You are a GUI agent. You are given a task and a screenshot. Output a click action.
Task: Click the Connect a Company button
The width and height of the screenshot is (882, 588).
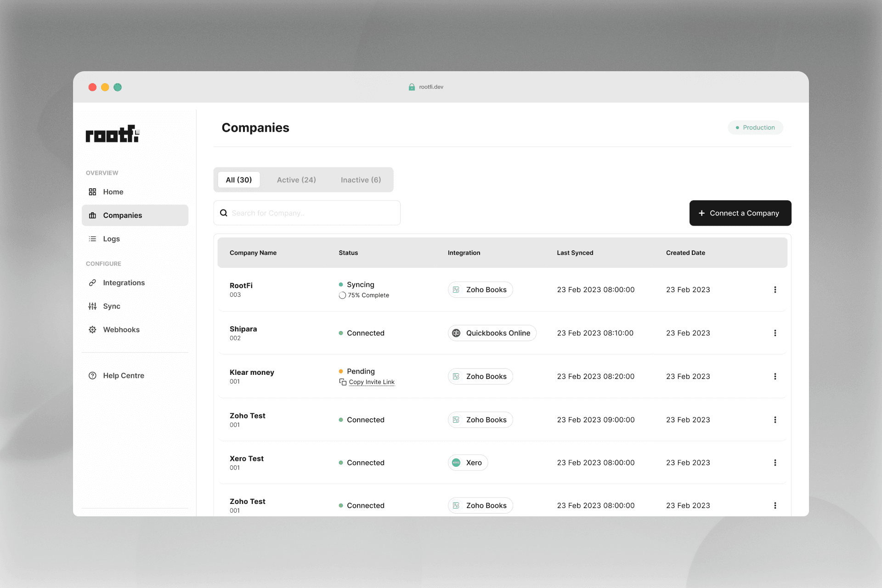click(740, 213)
